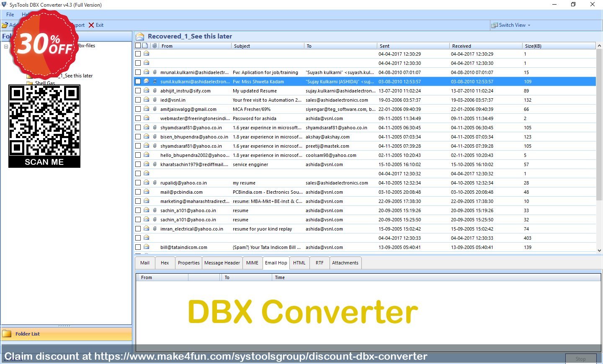Toggle the select-all checkbox in header
Screen dimensions: 603x364
click(138, 46)
